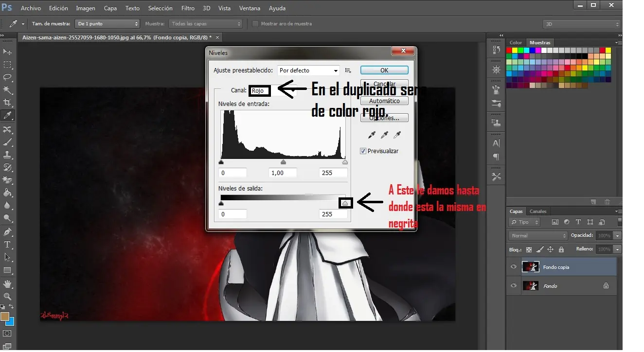Open the Muestra Todas las capas dropdown
This screenshot has width=644, height=352.
206,24
